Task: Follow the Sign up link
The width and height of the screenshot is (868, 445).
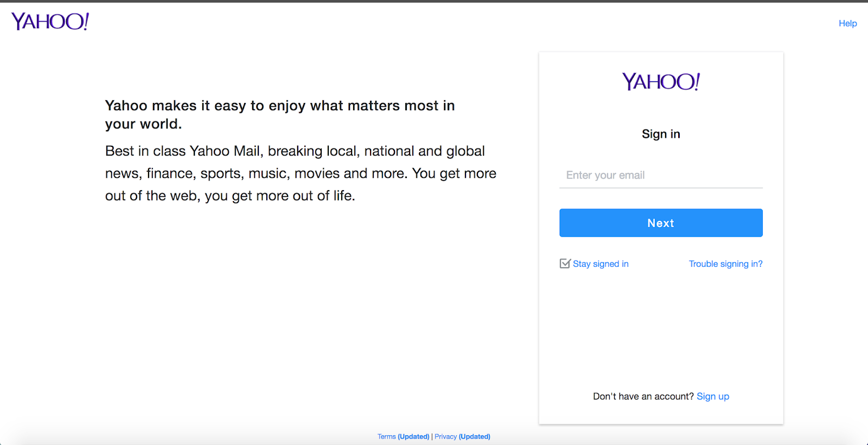Action: pos(713,396)
